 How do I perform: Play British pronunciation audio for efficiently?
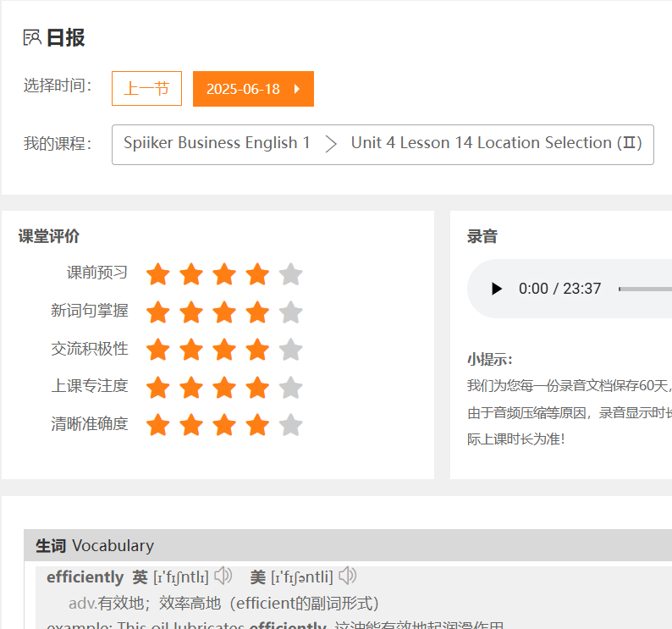223,577
